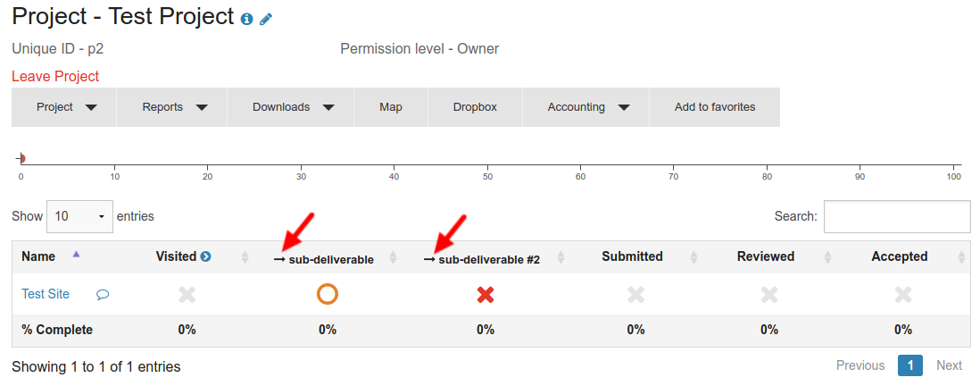Toggle the Submitted status for Test Site
The height and width of the screenshot is (386, 980).
(x=635, y=294)
